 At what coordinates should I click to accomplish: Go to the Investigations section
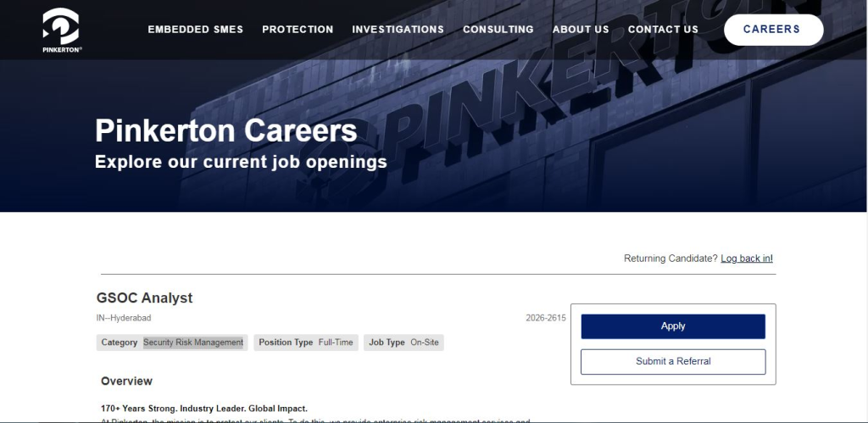398,30
